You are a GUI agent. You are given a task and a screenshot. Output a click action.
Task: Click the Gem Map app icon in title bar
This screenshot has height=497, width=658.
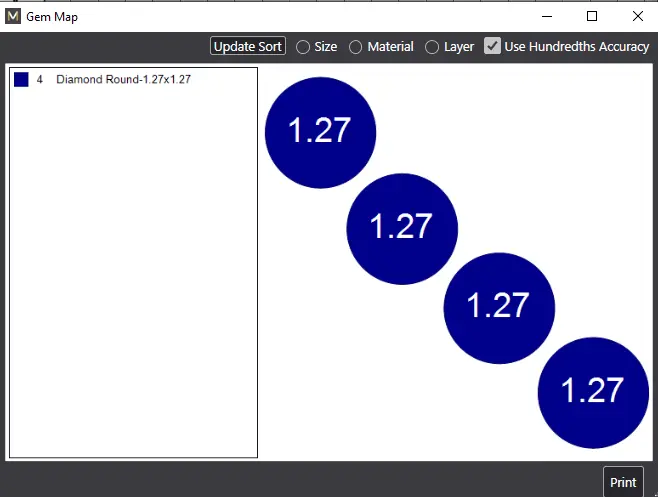click(13, 17)
